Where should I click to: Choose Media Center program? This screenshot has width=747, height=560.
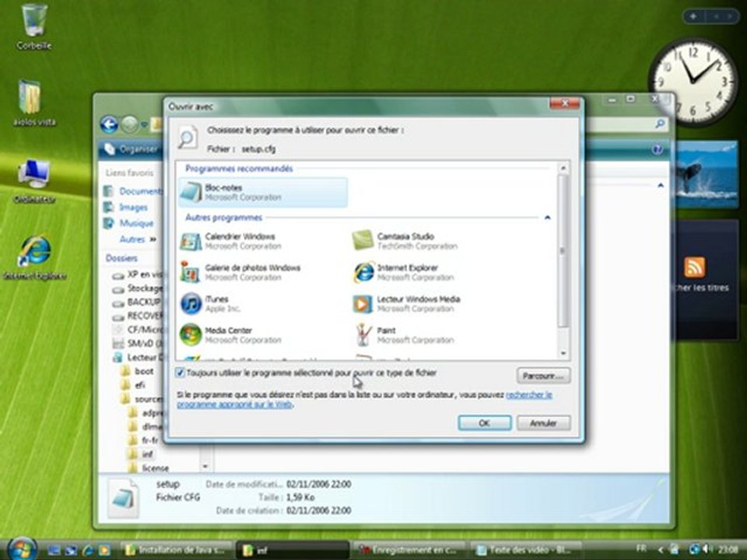coord(231,335)
